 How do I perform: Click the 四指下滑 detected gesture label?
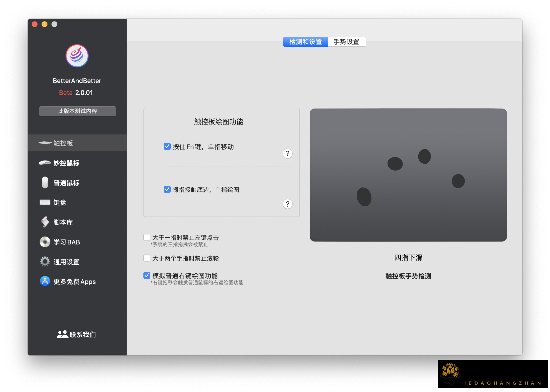408,258
